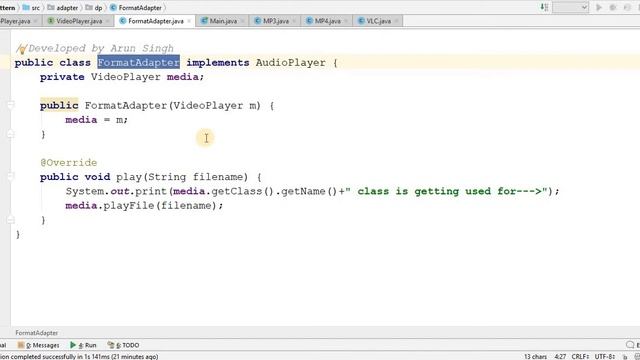Viewport: 640px width, 360px height.
Task: Click the 'Developed by Arun Singh' comment
Action: (101, 48)
